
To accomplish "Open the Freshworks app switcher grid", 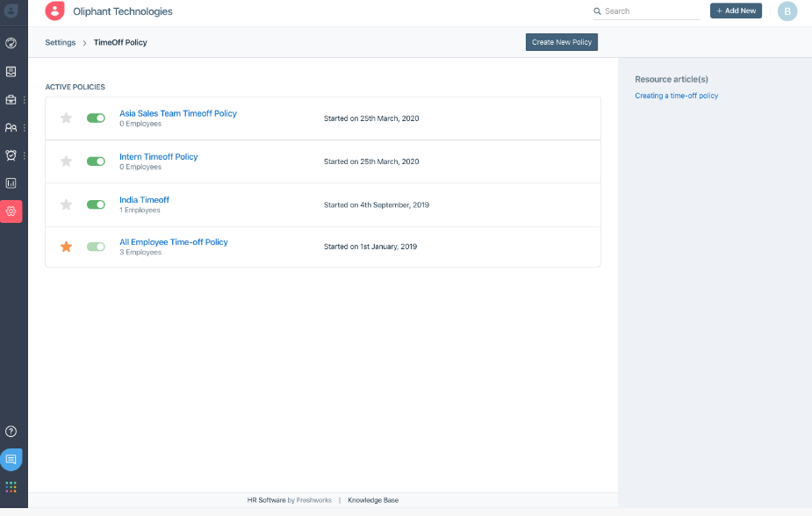I will (11, 486).
